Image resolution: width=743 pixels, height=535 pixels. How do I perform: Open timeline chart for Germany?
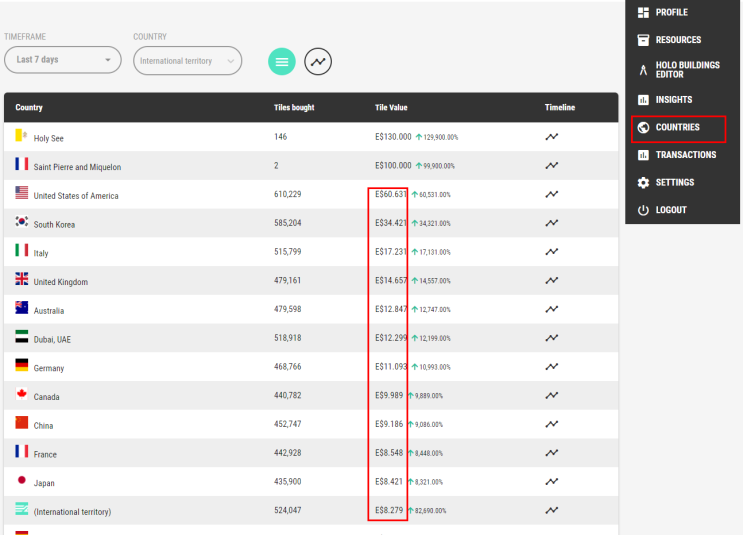click(x=552, y=367)
